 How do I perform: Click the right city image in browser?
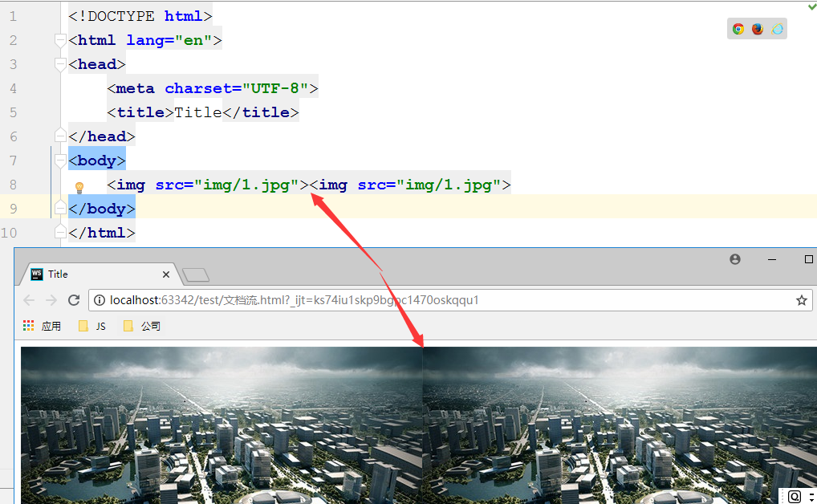click(x=620, y=425)
